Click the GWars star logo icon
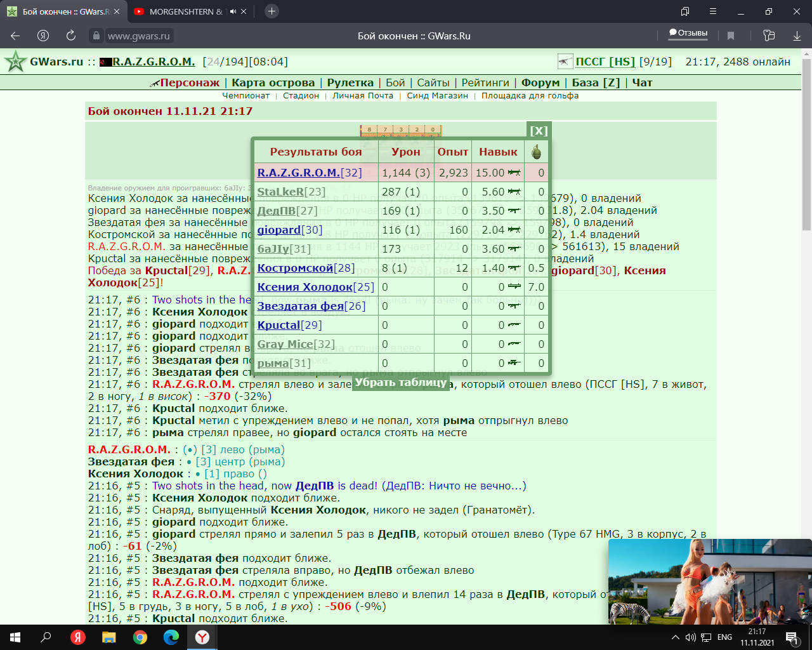Screen dimensions: 812x650 click(x=15, y=62)
